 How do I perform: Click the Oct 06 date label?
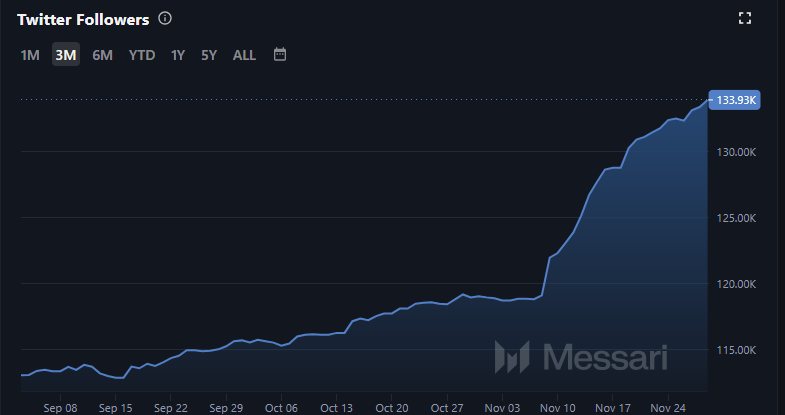[281, 408]
